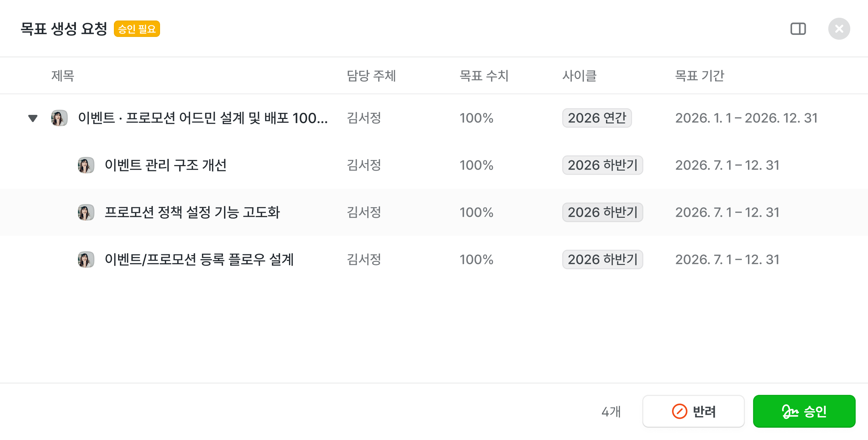The height and width of the screenshot is (440, 868).
Task: Toggle the side panel layout icon
Action: (x=798, y=29)
